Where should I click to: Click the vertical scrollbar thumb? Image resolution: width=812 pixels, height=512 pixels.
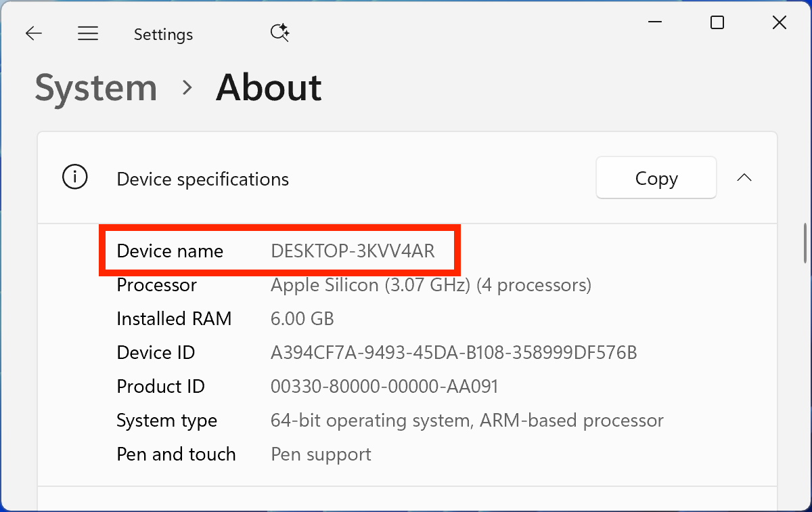click(804, 242)
